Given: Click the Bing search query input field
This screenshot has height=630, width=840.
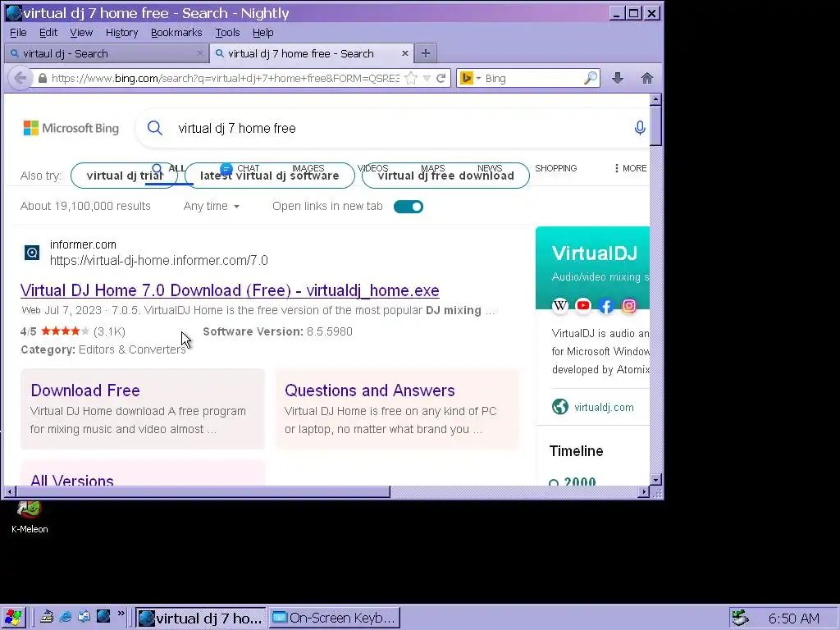Looking at the screenshot, I should (399, 128).
